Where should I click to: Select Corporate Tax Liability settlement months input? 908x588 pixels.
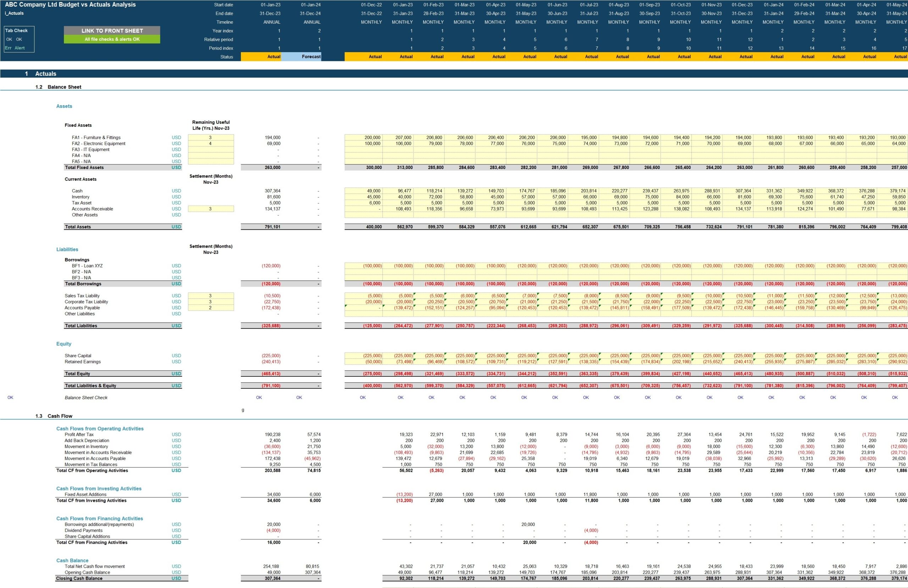(x=211, y=302)
